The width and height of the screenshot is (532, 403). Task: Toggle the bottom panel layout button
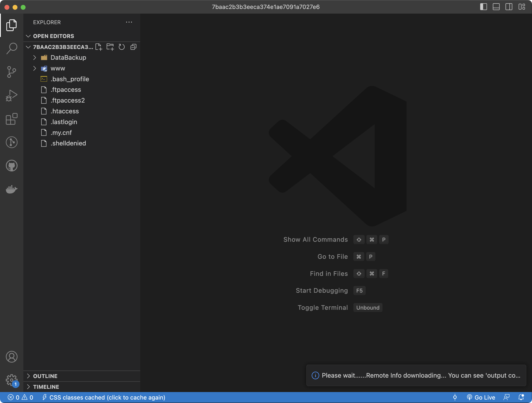point(496,7)
